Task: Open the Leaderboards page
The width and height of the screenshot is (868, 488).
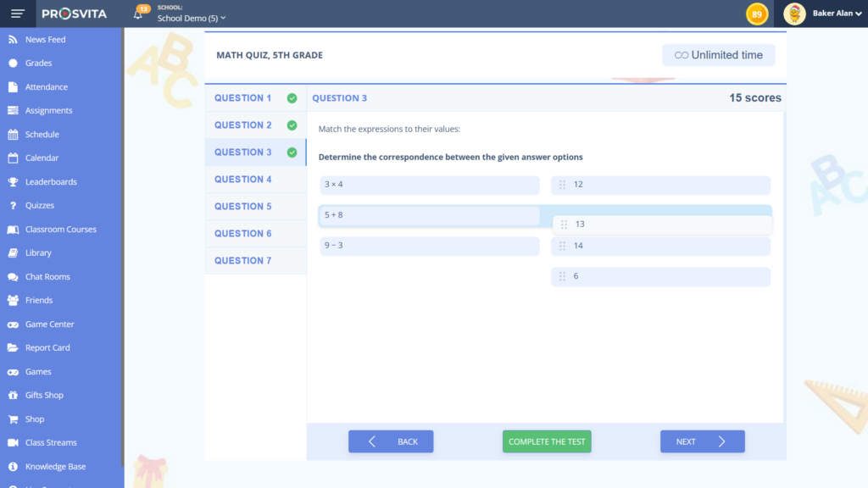Action: pos(54,181)
